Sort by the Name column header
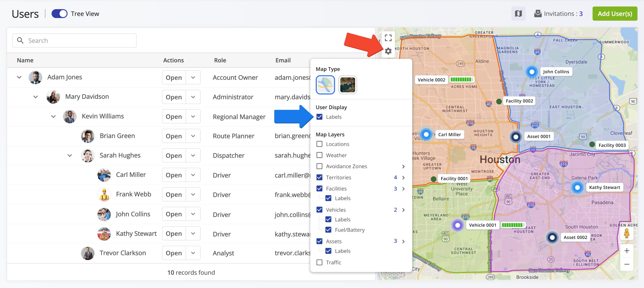The width and height of the screenshot is (644, 288). 25,60
